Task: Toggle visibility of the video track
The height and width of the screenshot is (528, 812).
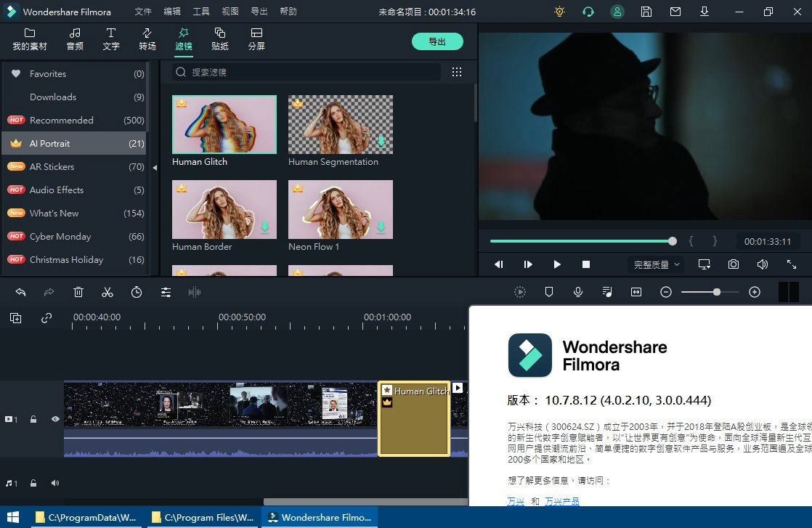Action: click(55, 419)
